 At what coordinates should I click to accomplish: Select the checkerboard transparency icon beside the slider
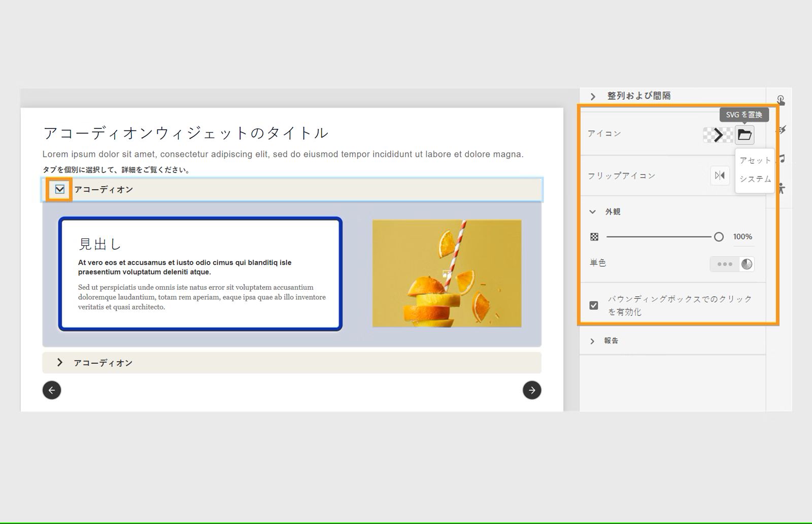593,236
